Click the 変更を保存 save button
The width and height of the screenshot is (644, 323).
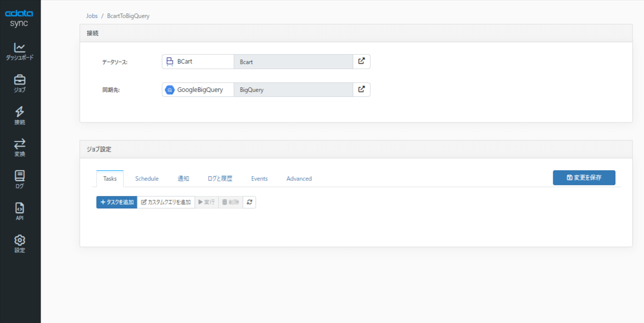(x=584, y=178)
